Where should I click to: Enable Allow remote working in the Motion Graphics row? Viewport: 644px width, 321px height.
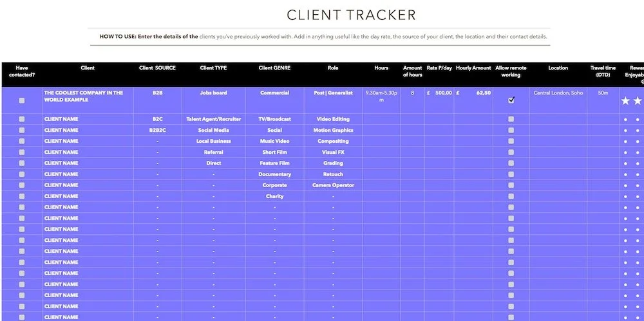[x=511, y=130]
